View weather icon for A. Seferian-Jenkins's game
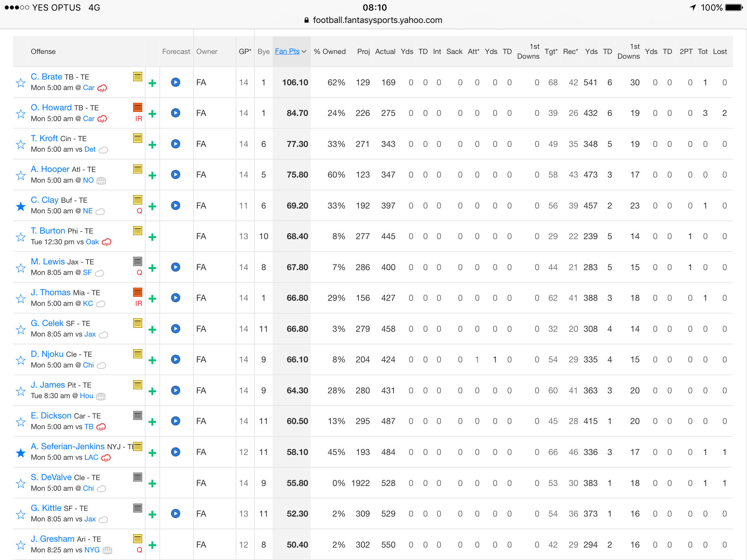The image size is (747, 560). tap(106, 458)
